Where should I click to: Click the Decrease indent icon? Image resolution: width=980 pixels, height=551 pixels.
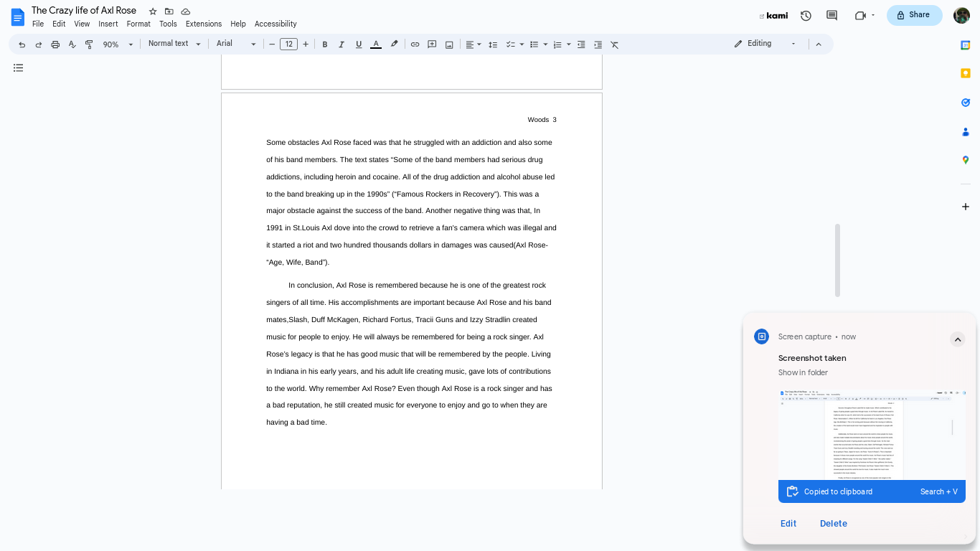click(x=581, y=44)
